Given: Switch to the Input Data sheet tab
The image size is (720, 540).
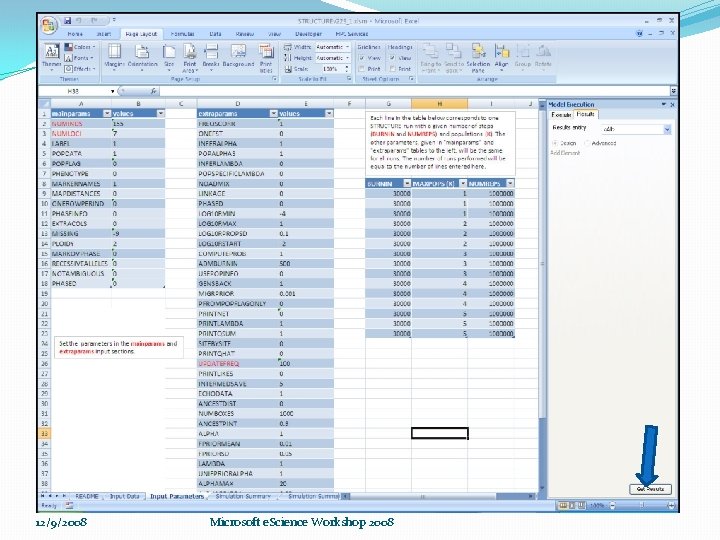Looking at the screenshot, I should (x=124, y=496).
